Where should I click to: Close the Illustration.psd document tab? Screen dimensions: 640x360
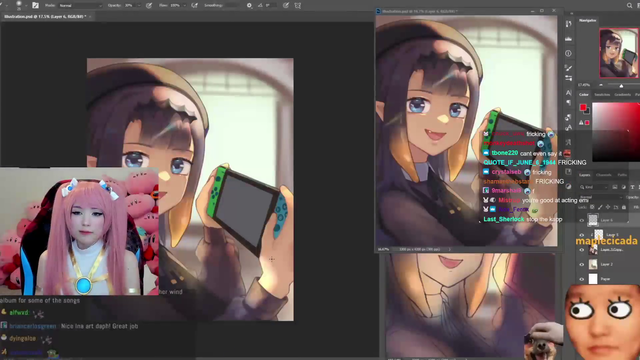90,16
